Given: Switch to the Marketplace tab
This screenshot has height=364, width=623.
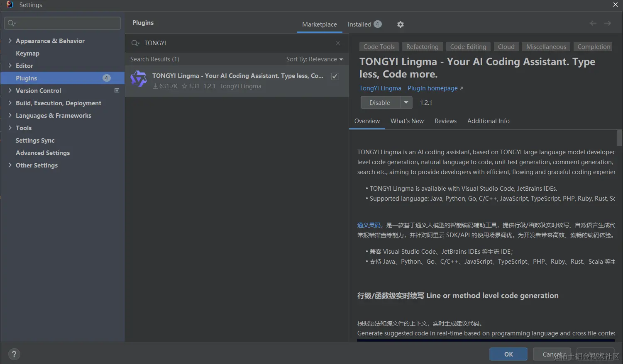Looking at the screenshot, I should pos(320,24).
